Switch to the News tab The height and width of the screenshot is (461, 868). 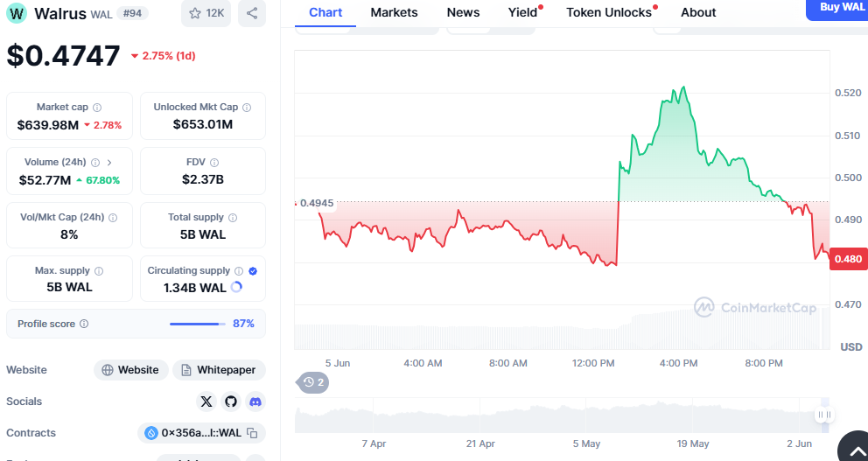pyautogui.click(x=464, y=12)
